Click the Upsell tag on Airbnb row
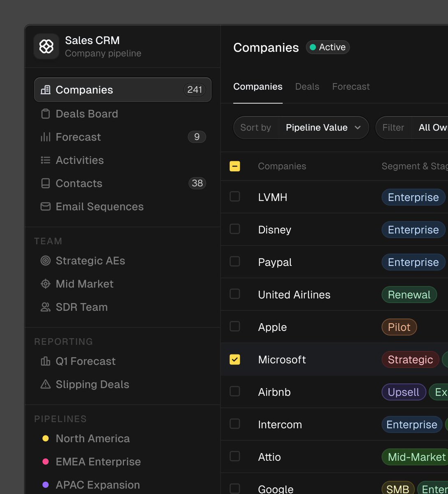The image size is (448, 494). 404,391
